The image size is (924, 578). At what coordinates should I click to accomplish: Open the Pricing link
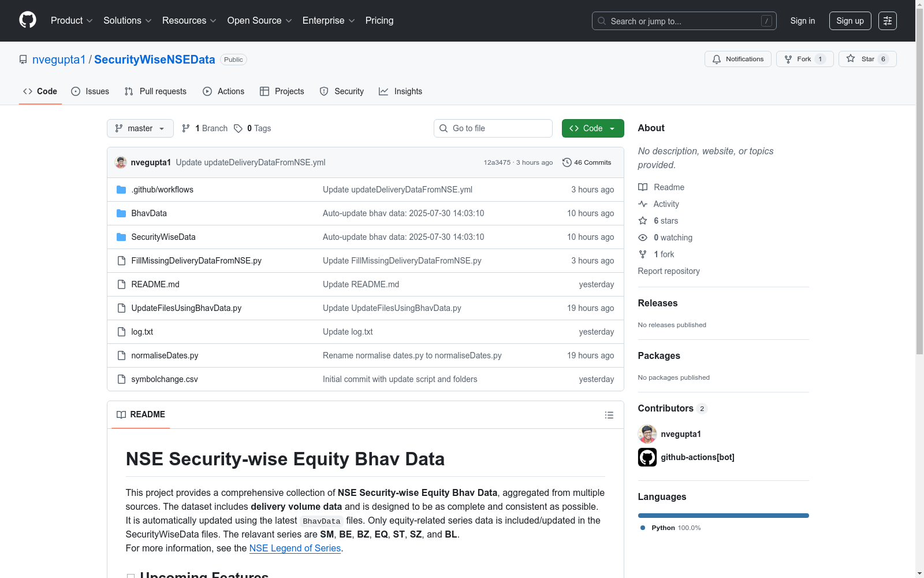point(379,21)
